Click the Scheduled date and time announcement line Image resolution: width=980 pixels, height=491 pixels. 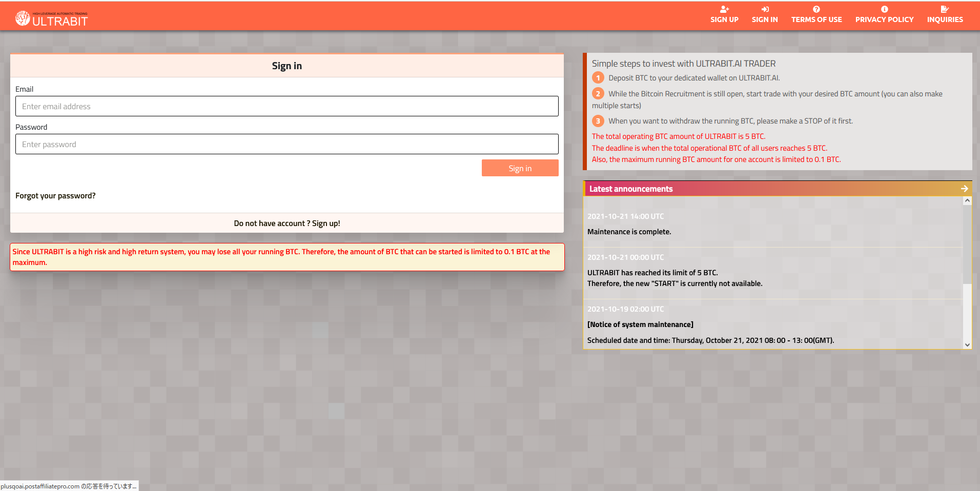point(710,340)
